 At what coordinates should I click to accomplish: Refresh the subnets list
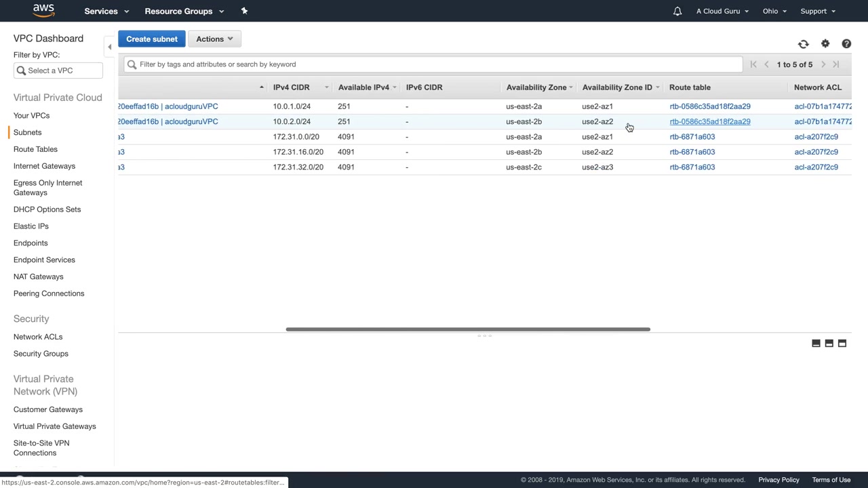click(x=804, y=44)
